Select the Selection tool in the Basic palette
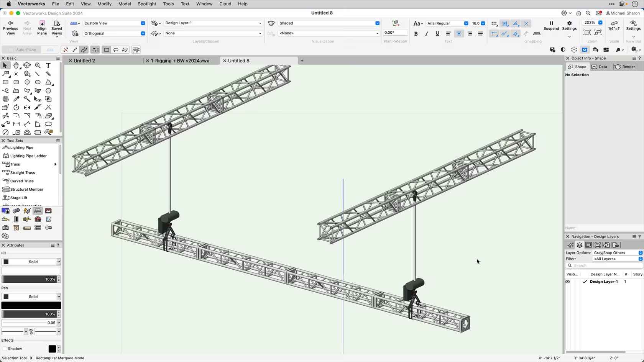 [5, 66]
